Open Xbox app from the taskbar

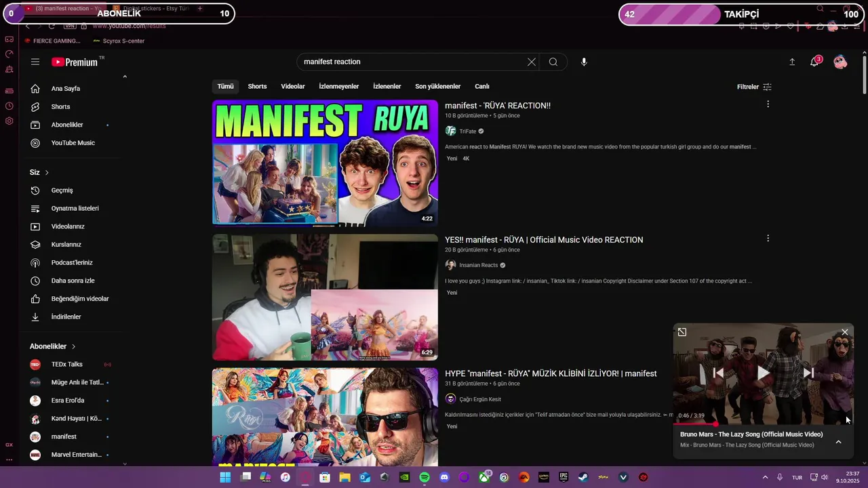pyautogui.click(x=484, y=477)
